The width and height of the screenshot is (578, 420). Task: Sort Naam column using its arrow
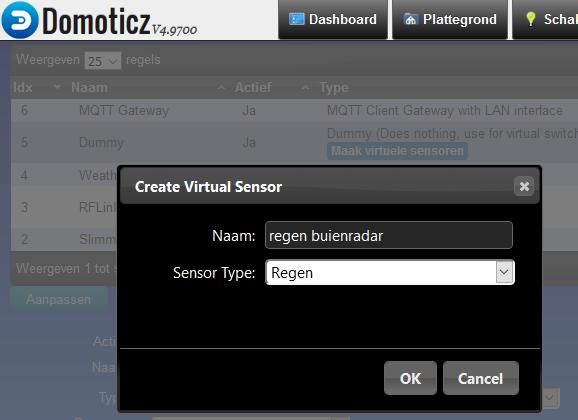click(221, 87)
